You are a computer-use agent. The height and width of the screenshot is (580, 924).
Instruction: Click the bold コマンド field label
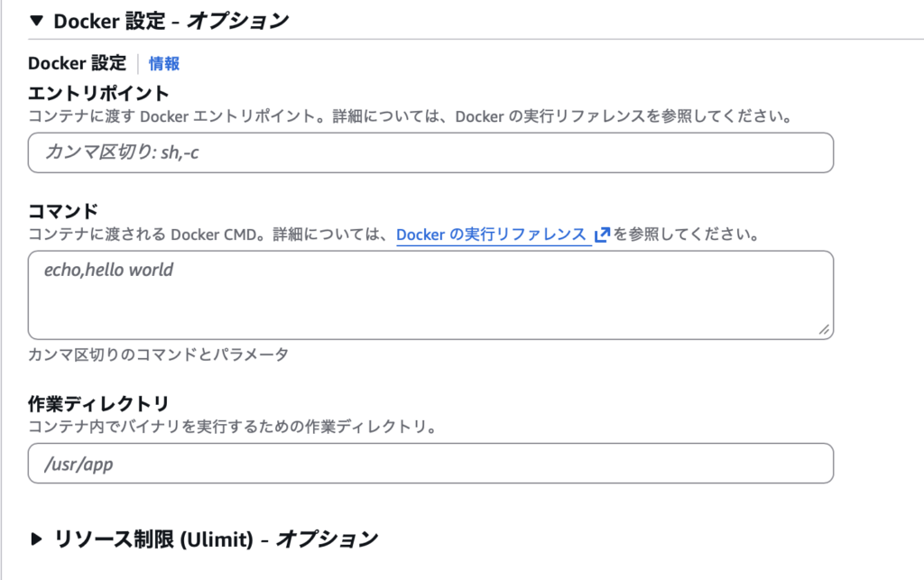pos(63,211)
